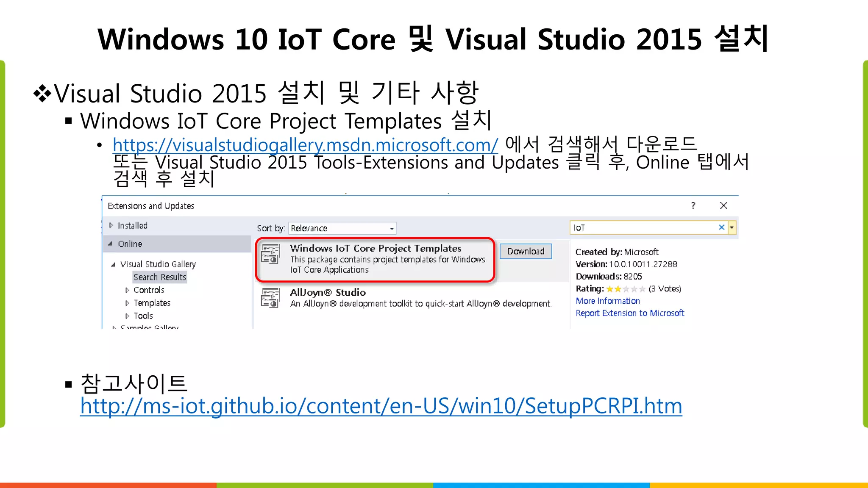
Task: Click the help question mark in Extensions and Updates
Action: tap(693, 205)
